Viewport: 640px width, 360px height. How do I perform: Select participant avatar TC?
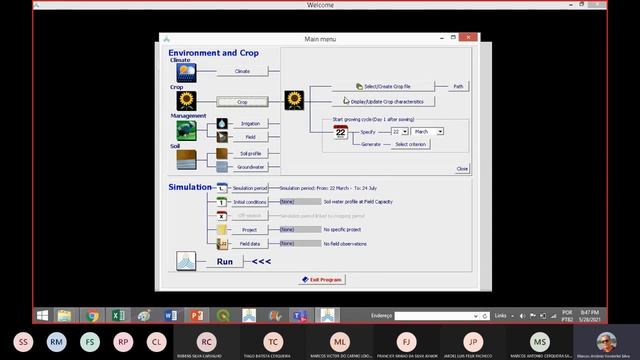coord(273,342)
